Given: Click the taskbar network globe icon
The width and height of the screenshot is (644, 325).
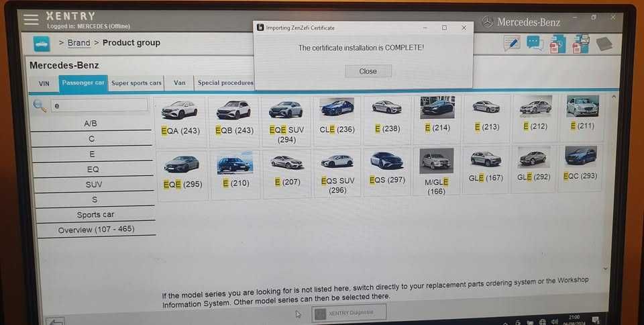Looking at the screenshot, I should [543, 322].
